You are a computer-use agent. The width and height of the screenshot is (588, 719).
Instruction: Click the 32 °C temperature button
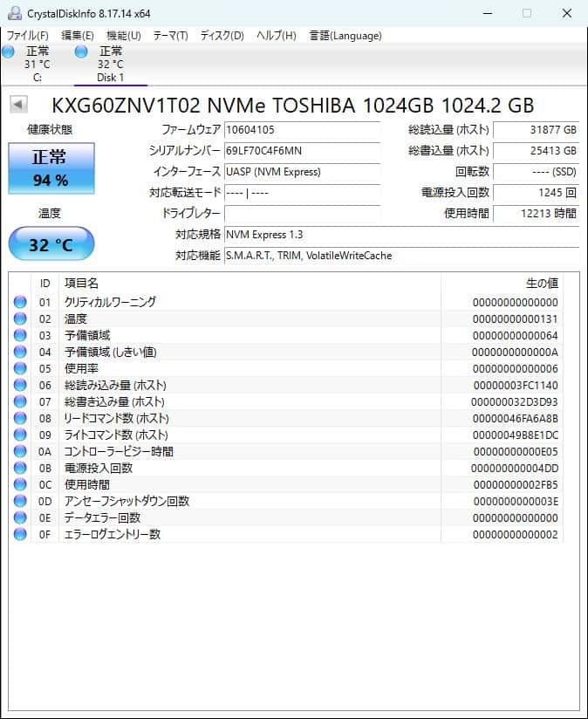tap(51, 243)
